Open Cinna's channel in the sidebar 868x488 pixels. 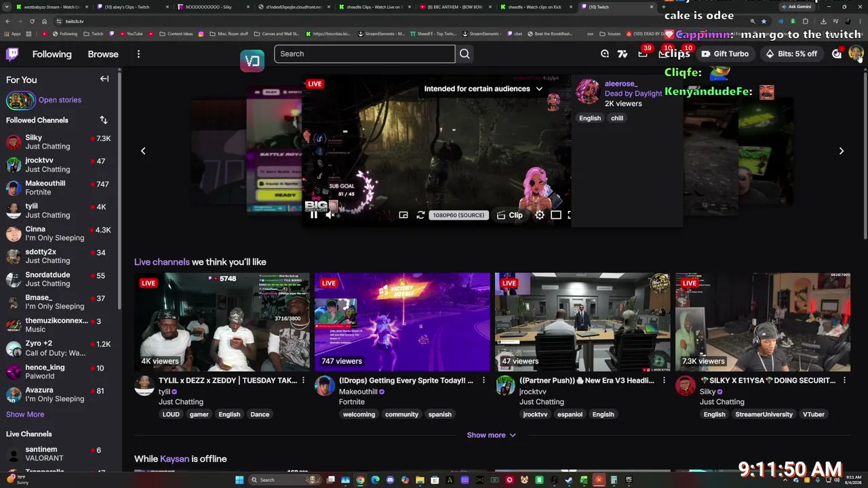tap(59, 233)
